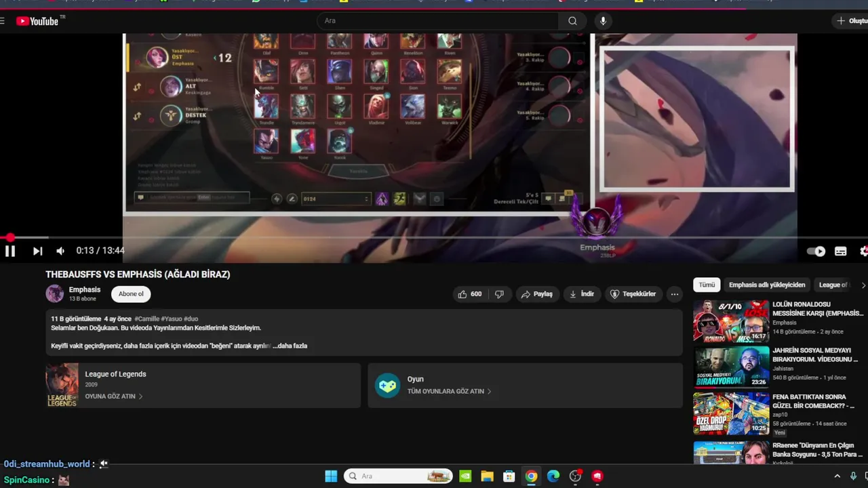Viewport: 868px width, 488px height.
Task: Mute the video volume
Action: pos(60,251)
